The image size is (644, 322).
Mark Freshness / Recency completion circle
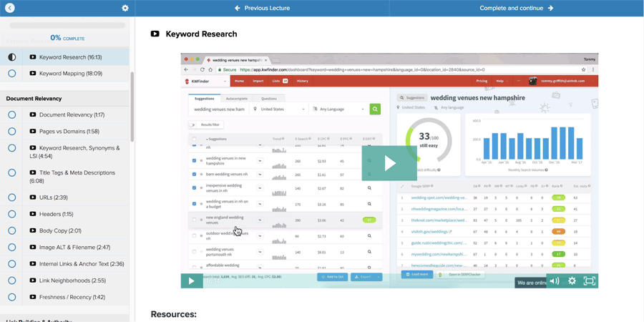pos(12,297)
